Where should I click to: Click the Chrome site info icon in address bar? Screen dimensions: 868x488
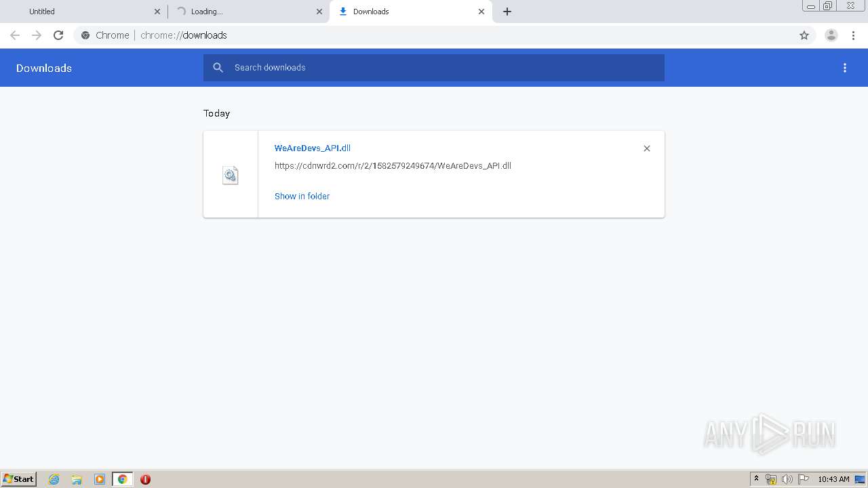point(85,35)
